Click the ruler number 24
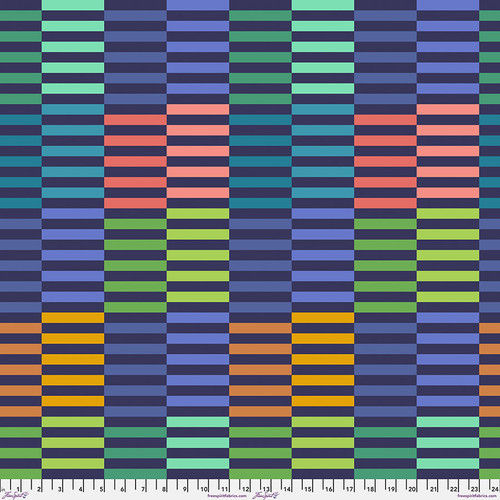 [495, 489]
